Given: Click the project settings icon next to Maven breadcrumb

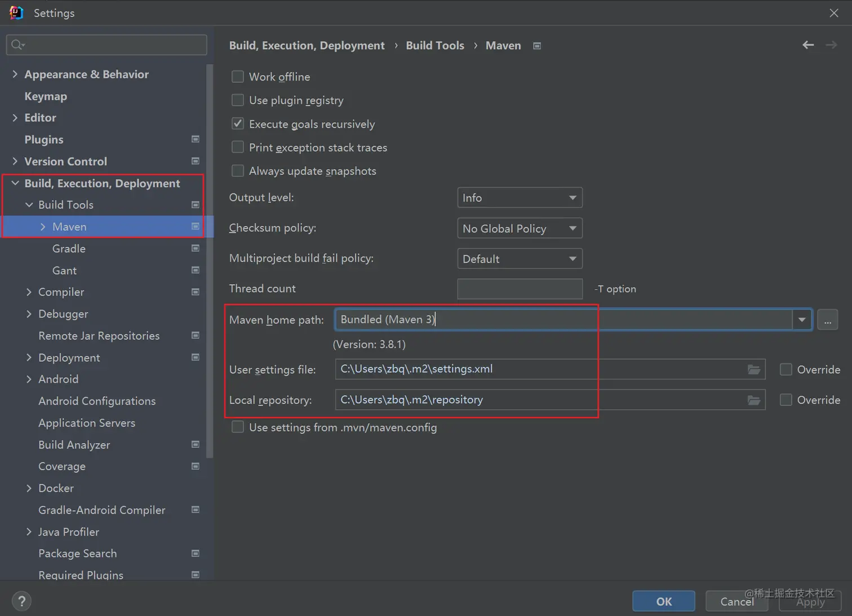Looking at the screenshot, I should pos(537,46).
